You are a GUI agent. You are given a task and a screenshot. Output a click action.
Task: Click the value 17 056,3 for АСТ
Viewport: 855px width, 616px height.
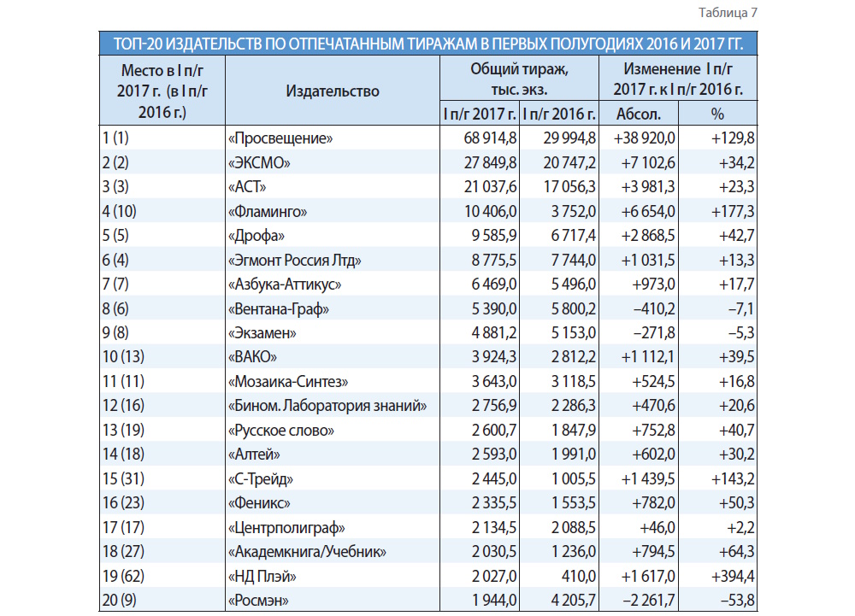click(x=569, y=187)
